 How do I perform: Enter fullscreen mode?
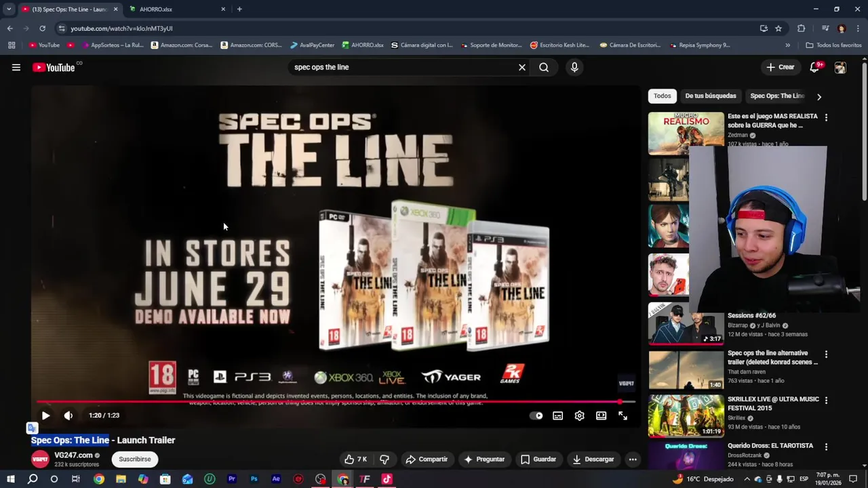[623, 415]
